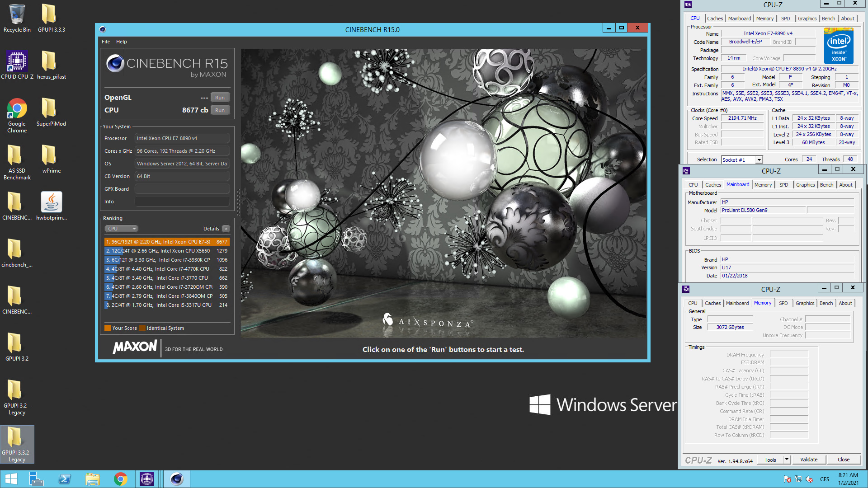Open the hexus_pifast folder icon

(51, 66)
